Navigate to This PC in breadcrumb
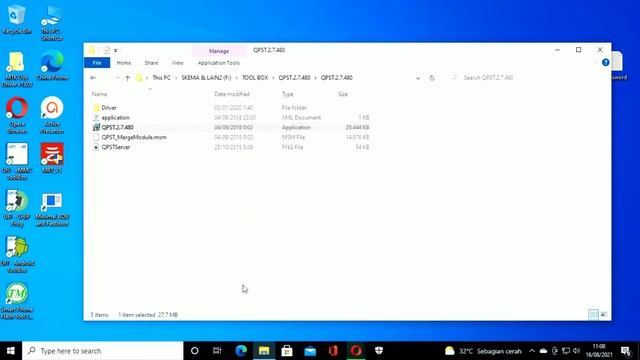The image size is (640, 360). 161,78
